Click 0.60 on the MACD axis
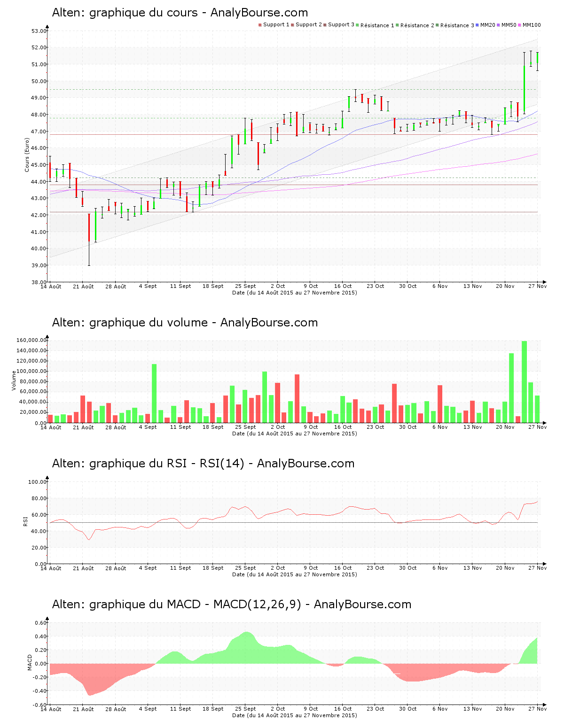The width and height of the screenshot is (564, 728). click(41, 623)
